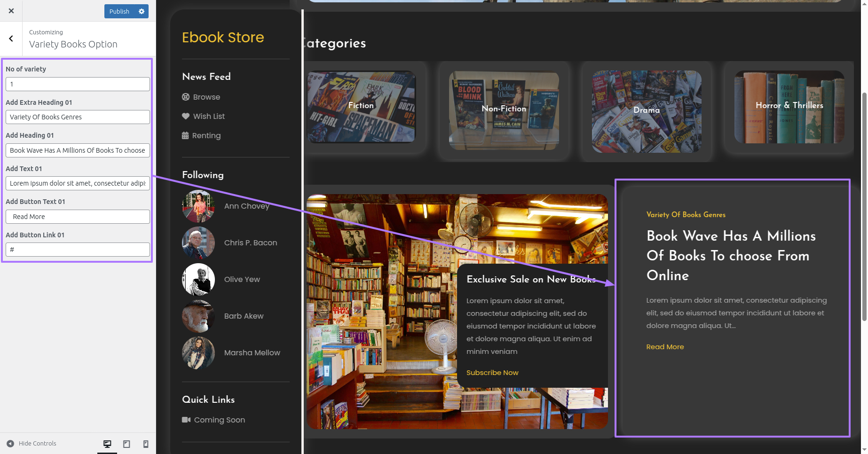Click the Hide Controls button

click(32, 444)
